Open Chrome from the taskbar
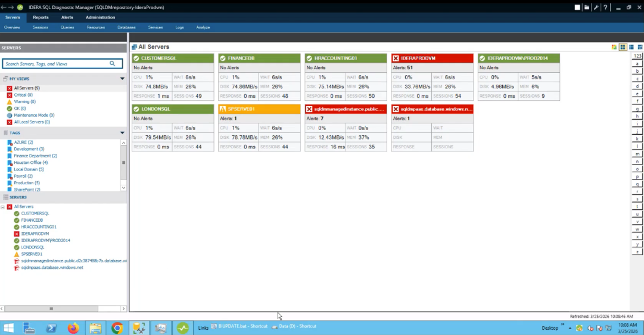This screenshot has height=335, width=644. (x=117, y=328)
